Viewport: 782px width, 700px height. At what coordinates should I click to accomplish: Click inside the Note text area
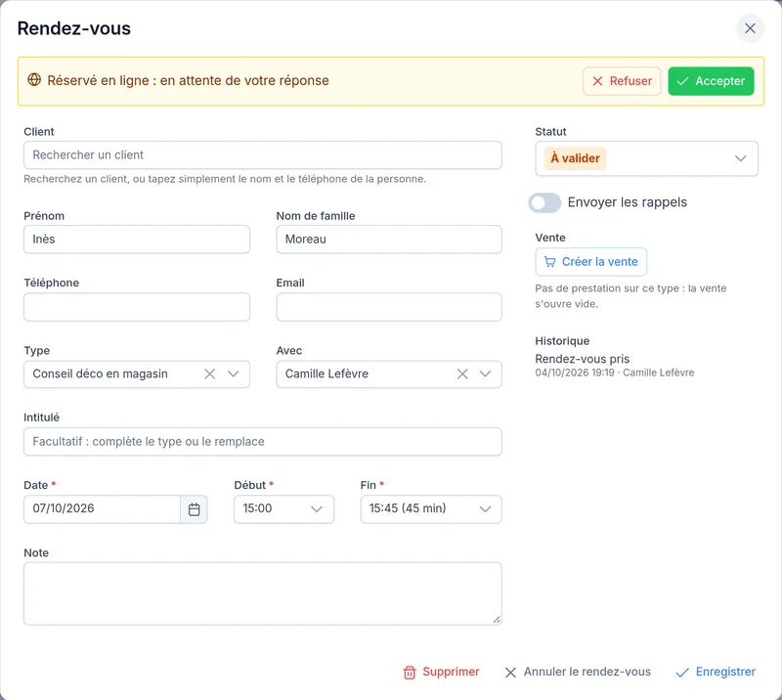tap(262, 593)
